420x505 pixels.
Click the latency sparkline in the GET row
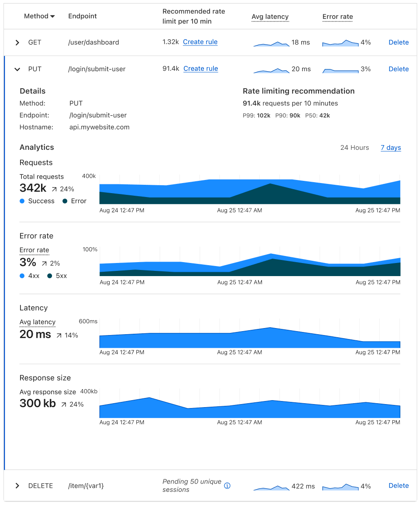[x=271, y=43]
